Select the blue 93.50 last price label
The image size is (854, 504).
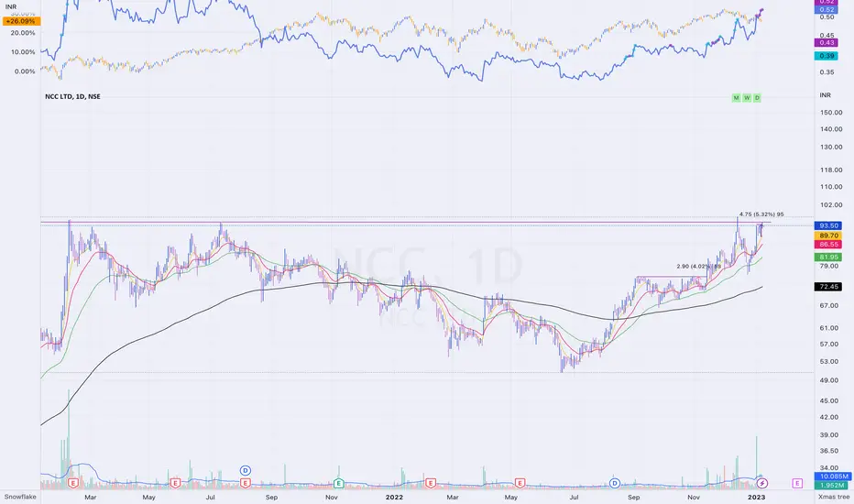point(828,225)
